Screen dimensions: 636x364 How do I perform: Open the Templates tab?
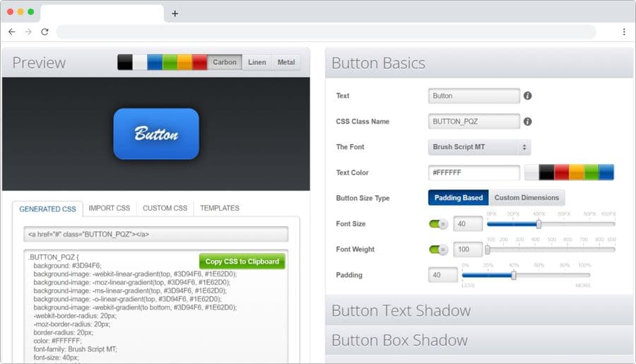(219, 209)
